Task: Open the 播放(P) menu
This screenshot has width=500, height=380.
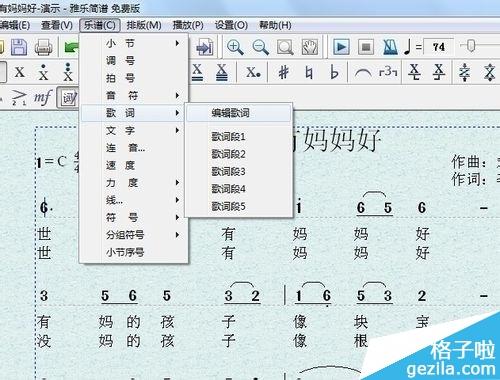Action: tap(188, 25)
